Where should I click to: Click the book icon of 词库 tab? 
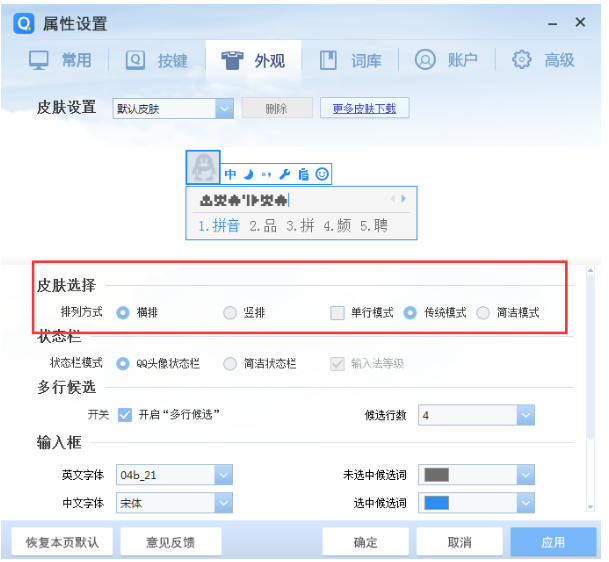[328, 60]
